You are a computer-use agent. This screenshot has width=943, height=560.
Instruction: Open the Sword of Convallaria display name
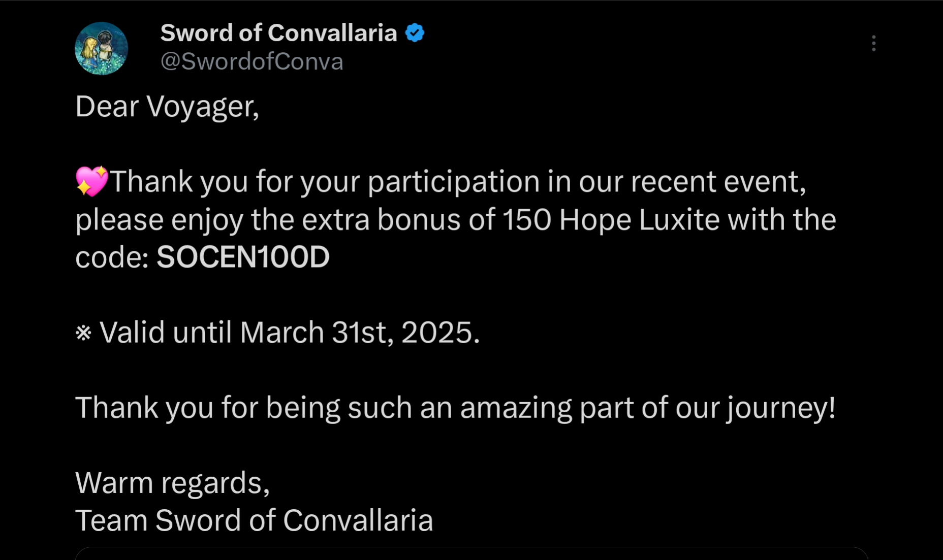(x=278, y=33)
